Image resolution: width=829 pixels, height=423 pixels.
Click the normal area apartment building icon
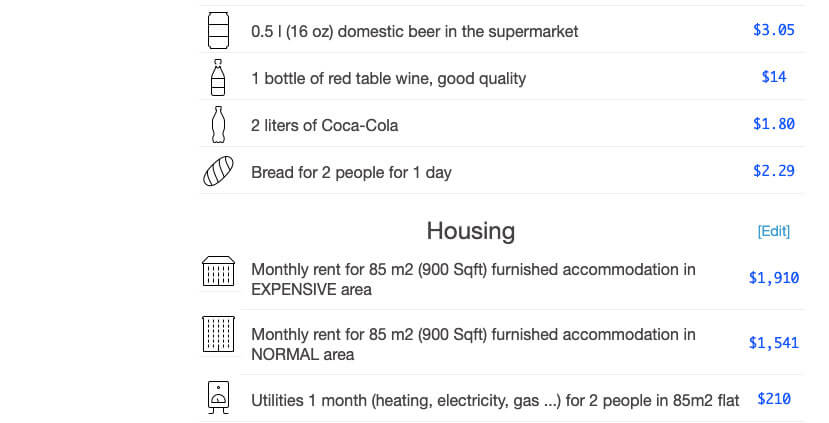tap(218, 334)
